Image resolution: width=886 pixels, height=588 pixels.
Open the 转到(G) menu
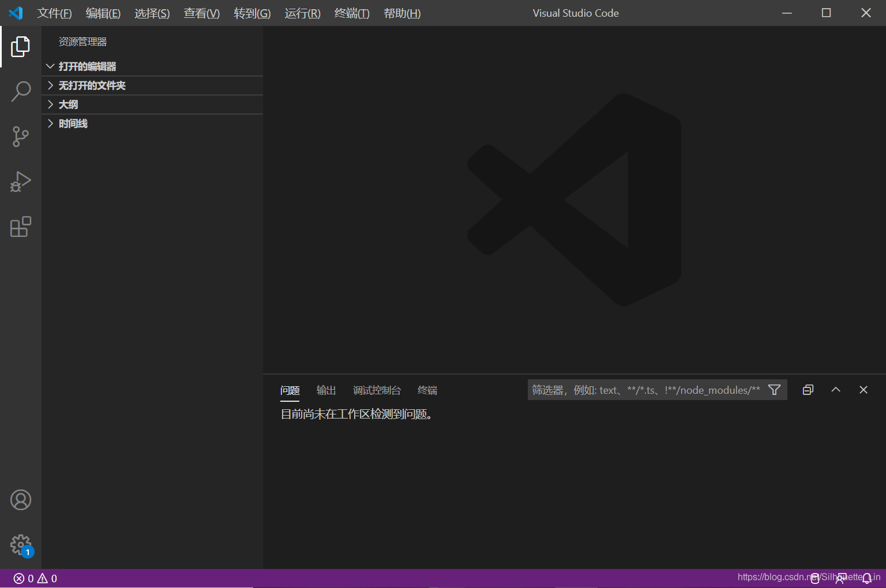pos(252,13)
